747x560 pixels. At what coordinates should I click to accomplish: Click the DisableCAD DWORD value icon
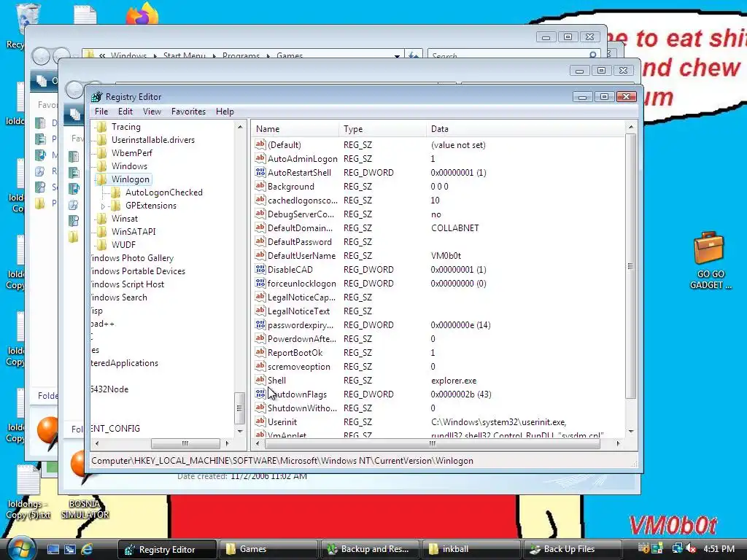260,268
